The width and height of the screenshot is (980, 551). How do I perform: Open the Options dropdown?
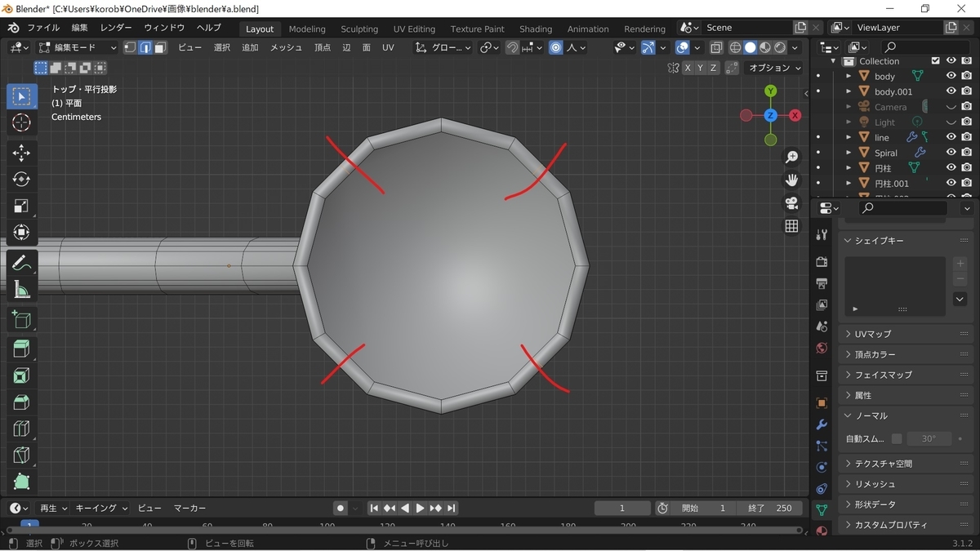click(774, 68)
